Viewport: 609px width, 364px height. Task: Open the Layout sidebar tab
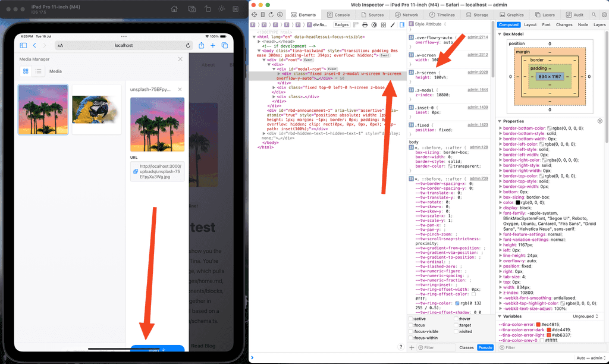tap(530, 25)
